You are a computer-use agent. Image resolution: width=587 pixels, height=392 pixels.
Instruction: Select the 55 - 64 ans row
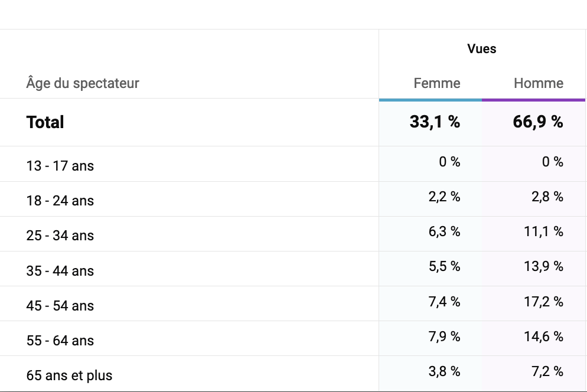click(x=293, y=338)
